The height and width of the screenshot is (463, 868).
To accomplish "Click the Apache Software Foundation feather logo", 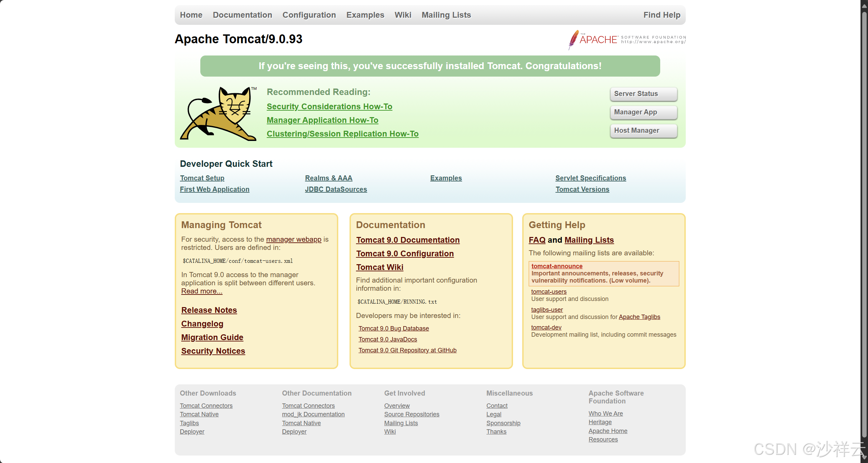I will click(x=627, y=40).
